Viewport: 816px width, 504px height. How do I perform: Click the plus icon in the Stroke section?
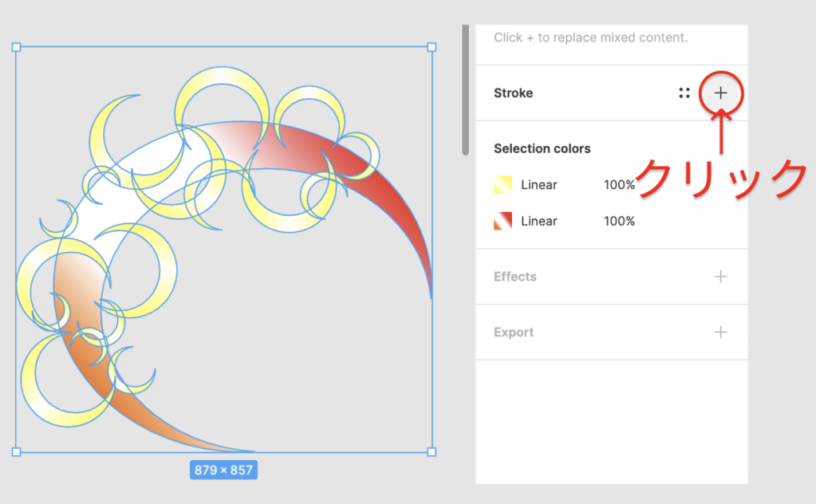click(x=720, y=93)
